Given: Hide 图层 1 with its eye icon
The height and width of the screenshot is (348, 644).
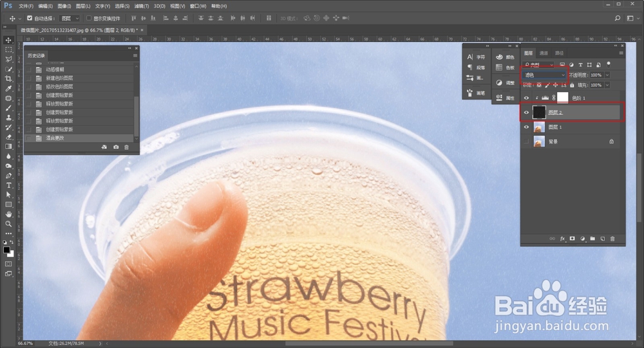Looking at the screenshot, I should pos(526,127).
